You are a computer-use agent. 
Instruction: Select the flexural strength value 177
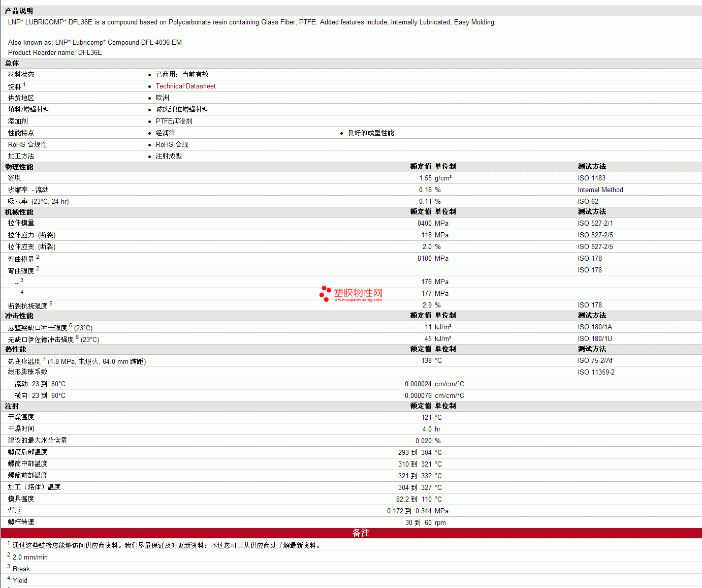pos(426,294)
